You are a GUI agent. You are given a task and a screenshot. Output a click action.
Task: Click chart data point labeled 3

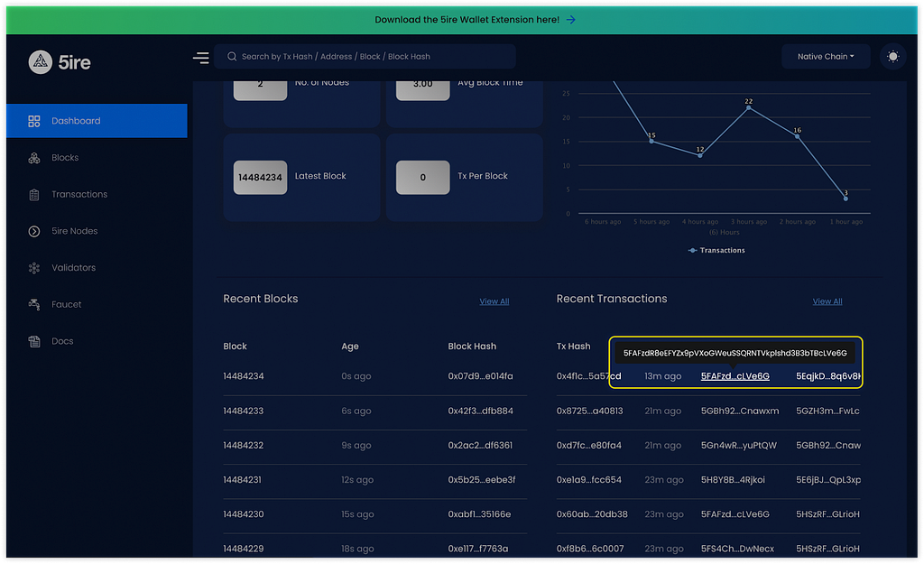845,199
